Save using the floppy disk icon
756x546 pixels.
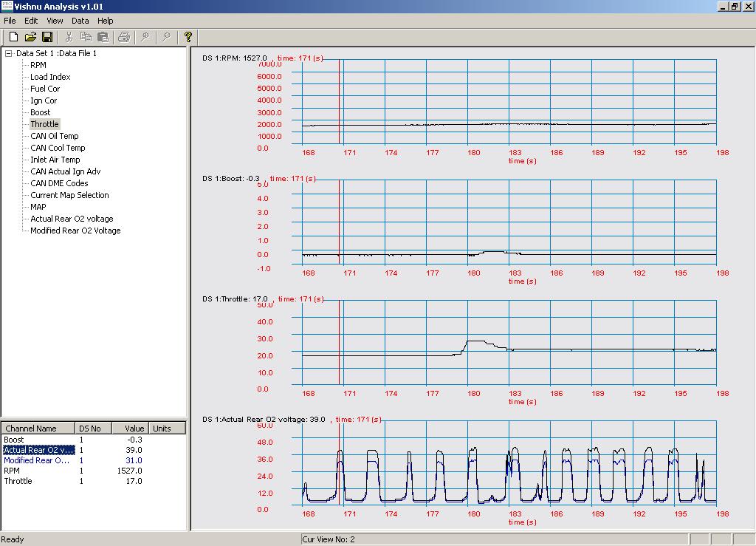tap(47, 37)
